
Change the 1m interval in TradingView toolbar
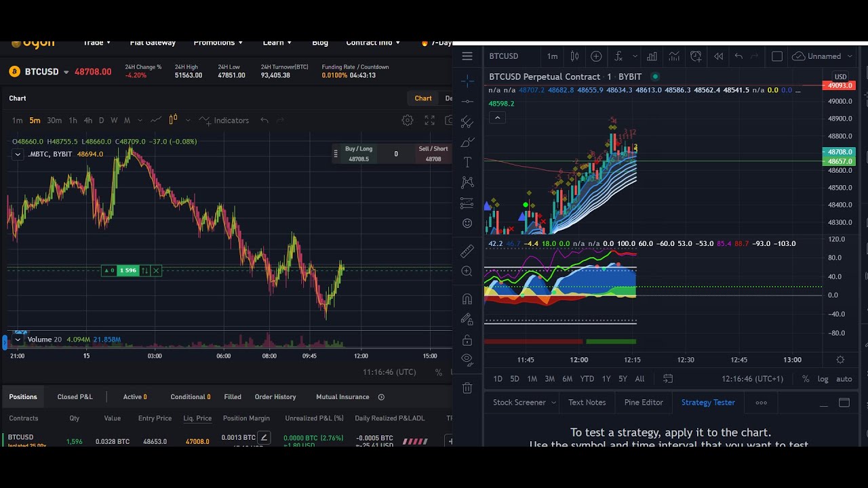[552, 56]
